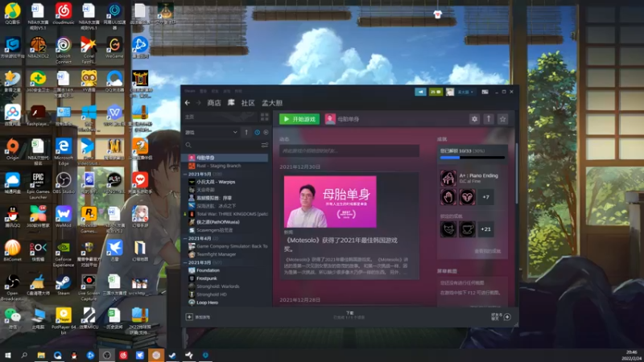
Task: Click the game info upward arrow icon beside gear
Action: coord(489,119)
